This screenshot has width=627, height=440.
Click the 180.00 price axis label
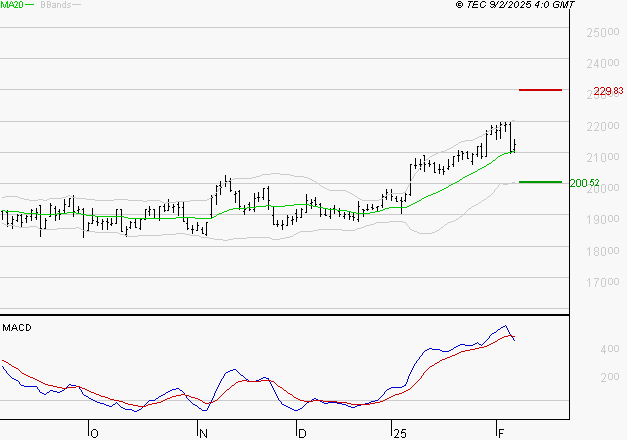pyautogui.click(x=603, y=251)
